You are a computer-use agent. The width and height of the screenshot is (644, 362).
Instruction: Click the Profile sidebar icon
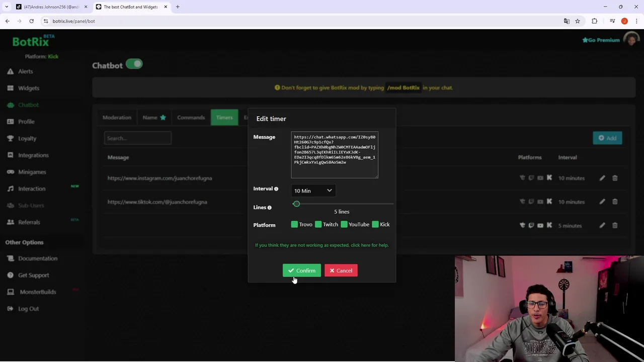[x=10, y=122]
